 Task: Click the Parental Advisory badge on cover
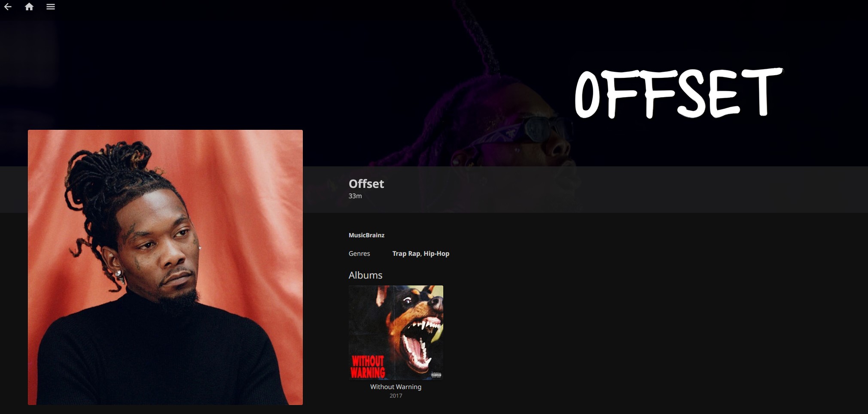(x=436, y=375)
